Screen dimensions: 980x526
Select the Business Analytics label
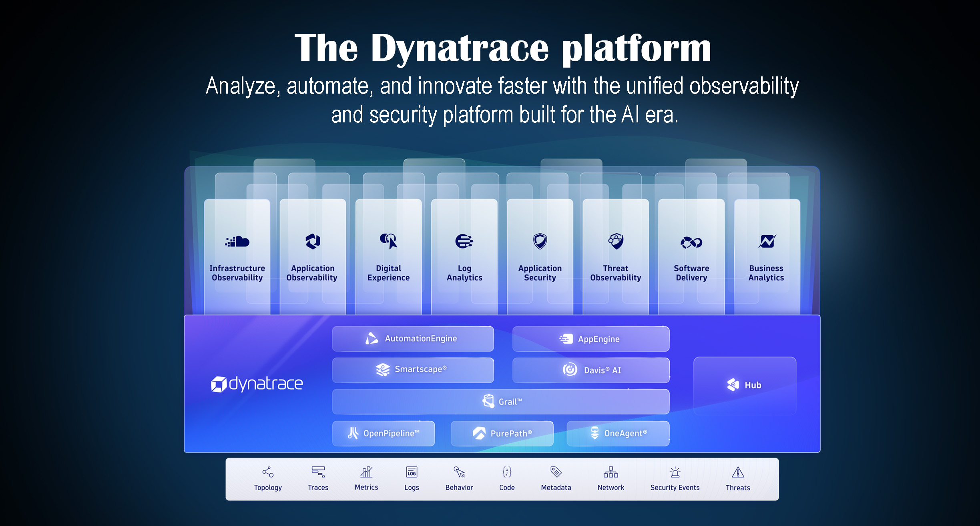[766, 273]
